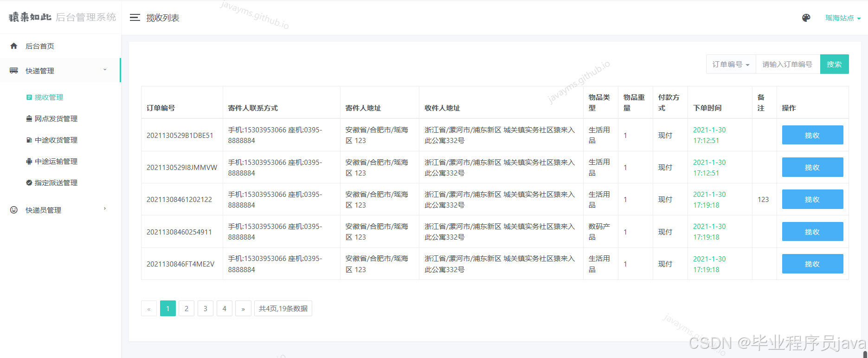Expand the 快递员管理 menu chevron
Screen dimensions: 868x358
point(105,209)
